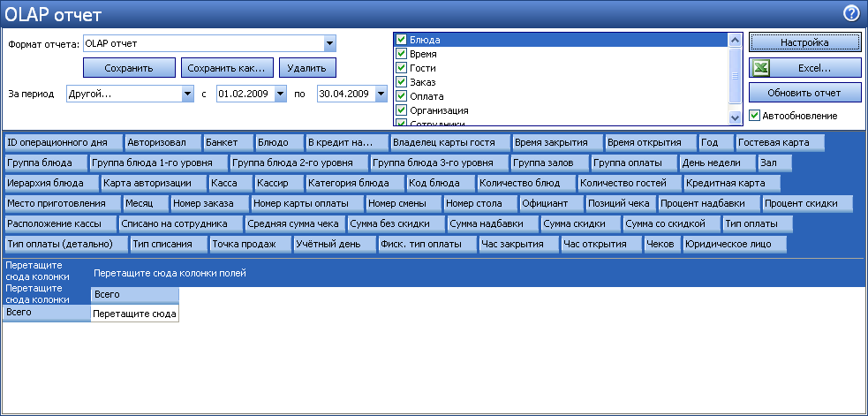
Task: Select the День недели field
Action: pyautogui.click(x=718, y=163)
